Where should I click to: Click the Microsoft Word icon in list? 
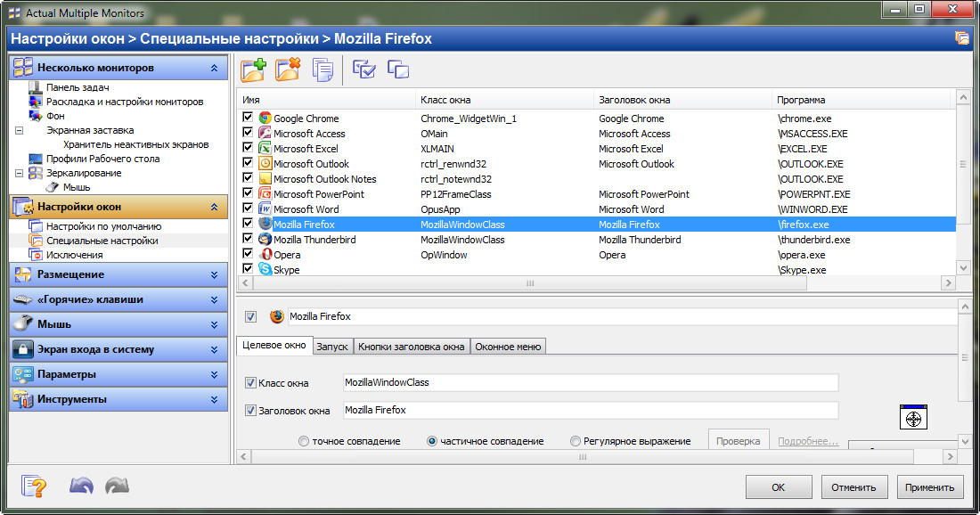coord(265,208)
